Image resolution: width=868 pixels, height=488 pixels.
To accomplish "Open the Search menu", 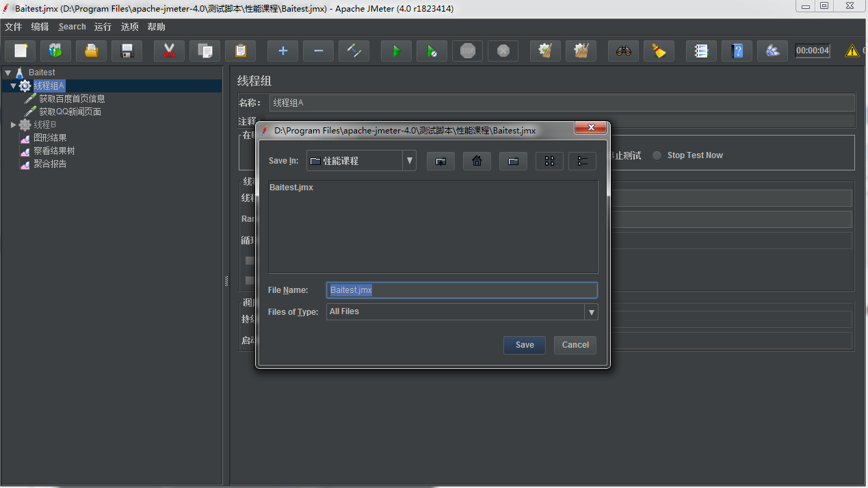I will click(73, 27).
